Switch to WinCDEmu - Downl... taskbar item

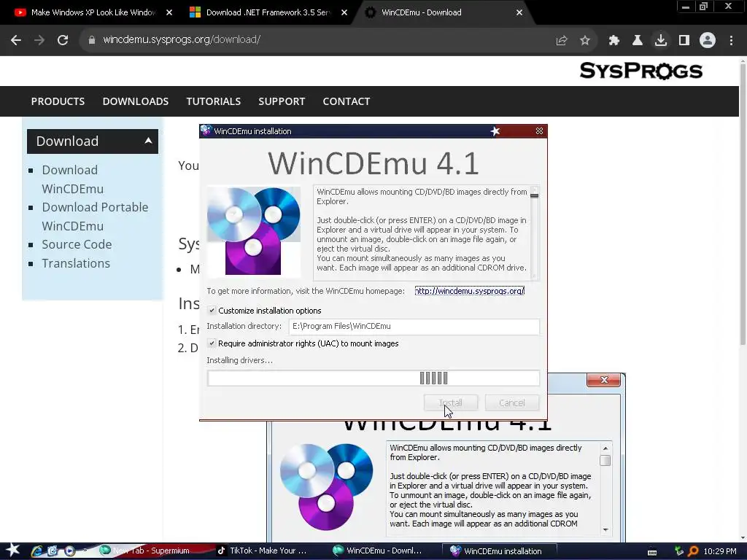pyautogui.click(x=379, y=551)
